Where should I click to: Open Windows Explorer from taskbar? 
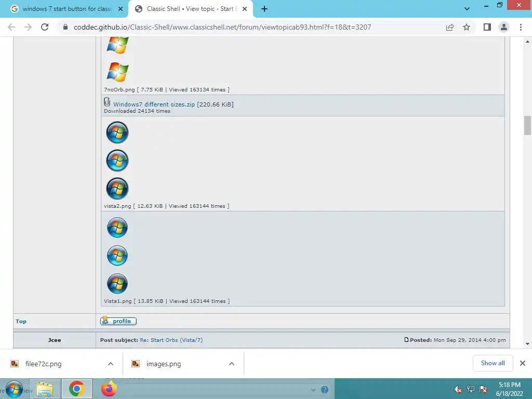click(45, 389)
